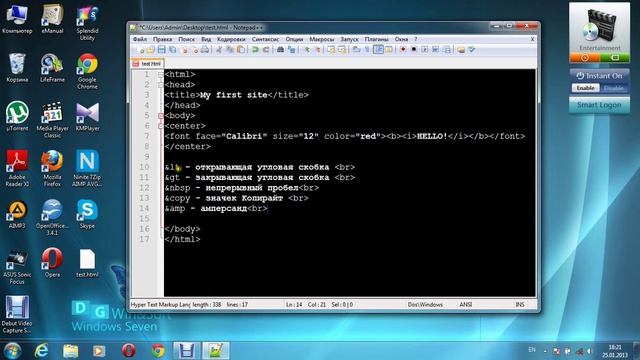Click the Save recorded macro icon
The image size is (640, 360).
(446, 49)
